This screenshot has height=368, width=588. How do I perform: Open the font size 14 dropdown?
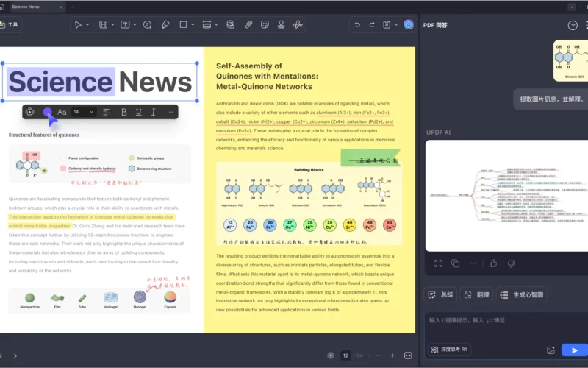(x=84, y=112)
